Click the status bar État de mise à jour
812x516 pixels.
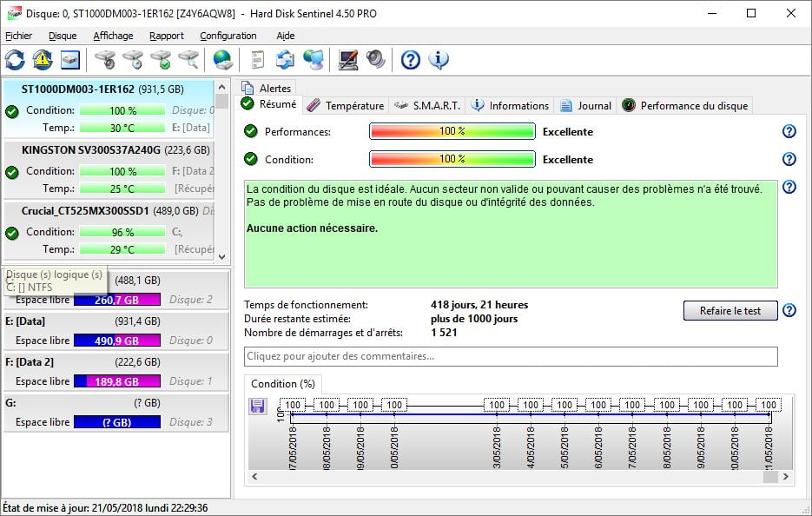tap(105, 507)
